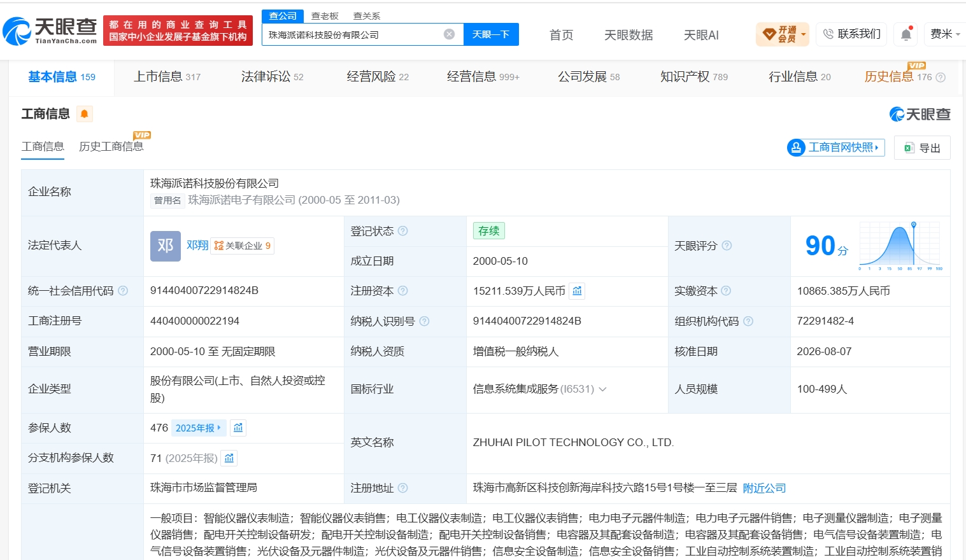Open the 经营信息 tab
Image resolution: width=966 pixels, height=560 pixels.
(483, 77)
